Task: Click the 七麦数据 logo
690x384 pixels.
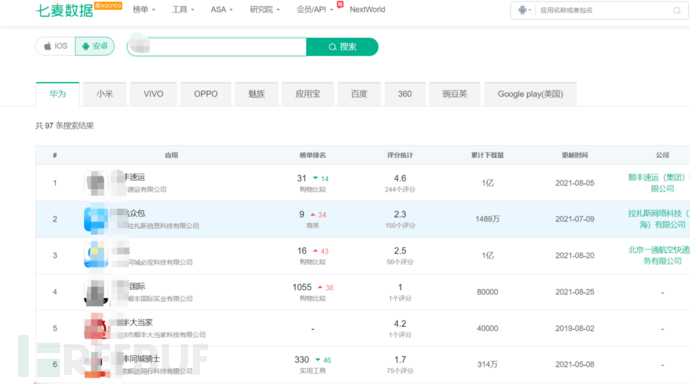Action: coord(65,10)
